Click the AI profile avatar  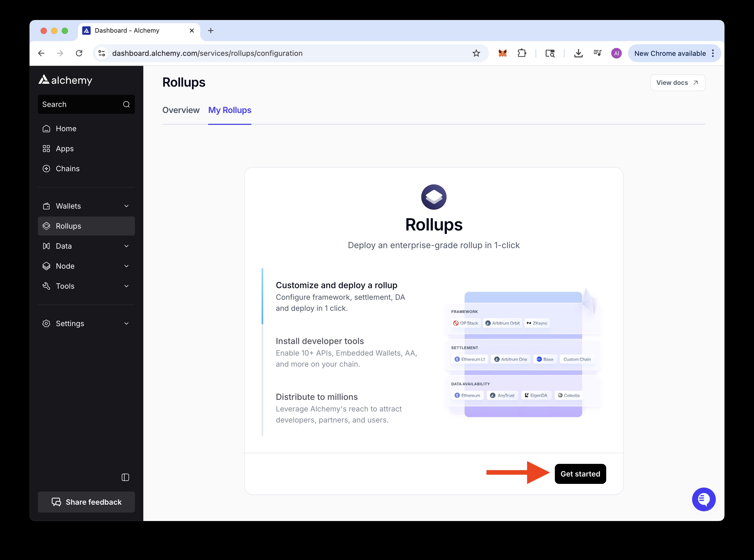coord(616,53)
